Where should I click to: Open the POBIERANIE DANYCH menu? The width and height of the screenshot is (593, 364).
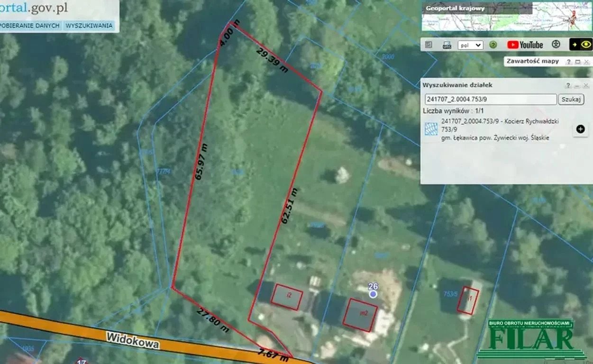point(30,26)
